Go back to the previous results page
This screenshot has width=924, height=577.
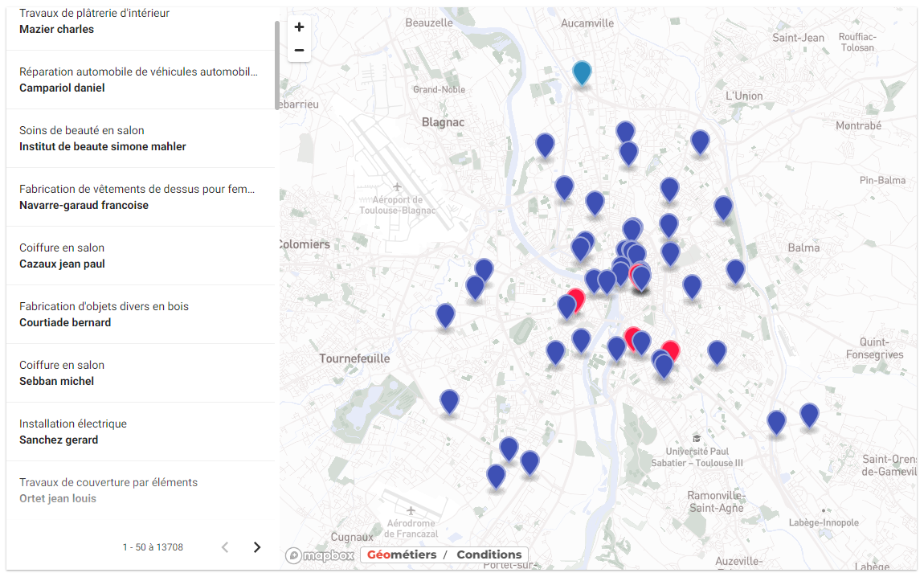pos(225,547)
